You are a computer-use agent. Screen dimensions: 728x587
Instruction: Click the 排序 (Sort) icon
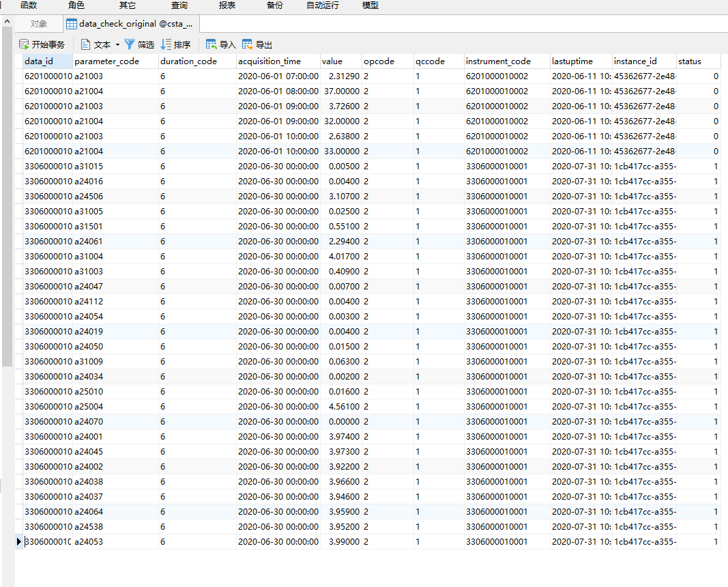166,44
